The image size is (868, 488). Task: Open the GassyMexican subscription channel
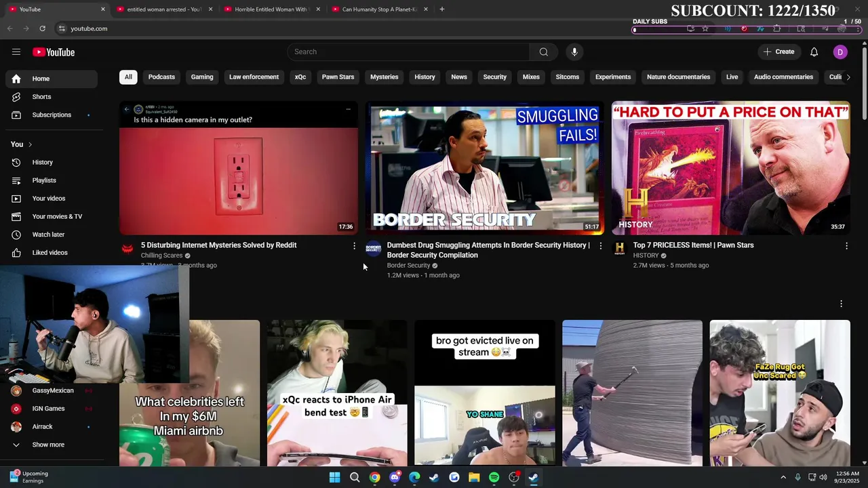pyautogui.click(x=52, y=390)
